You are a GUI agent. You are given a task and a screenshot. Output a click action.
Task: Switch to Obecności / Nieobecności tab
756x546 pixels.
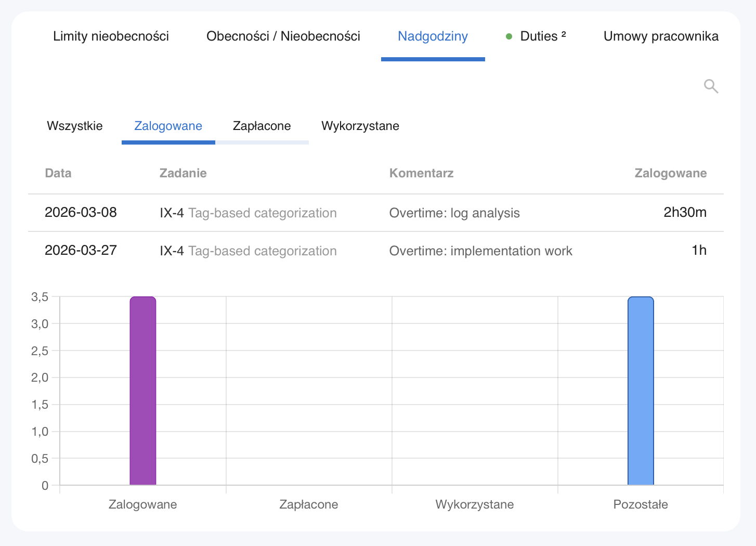[283, 36]
